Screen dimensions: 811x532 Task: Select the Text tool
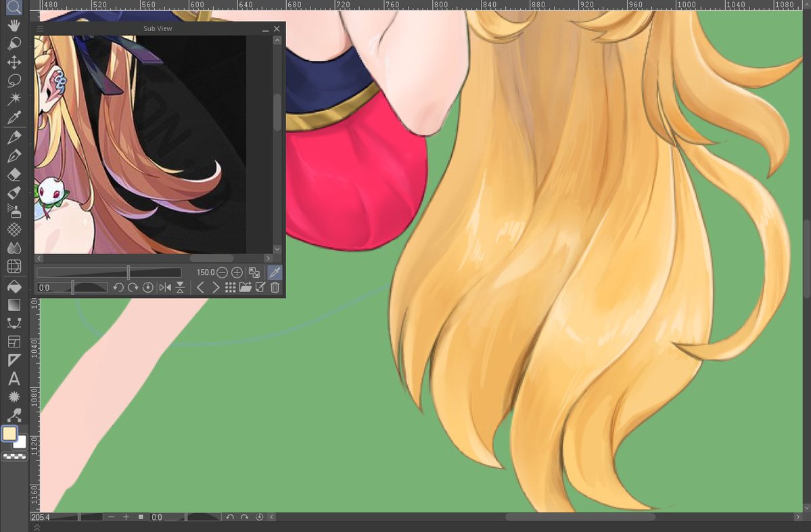click(x=14, y=379)
